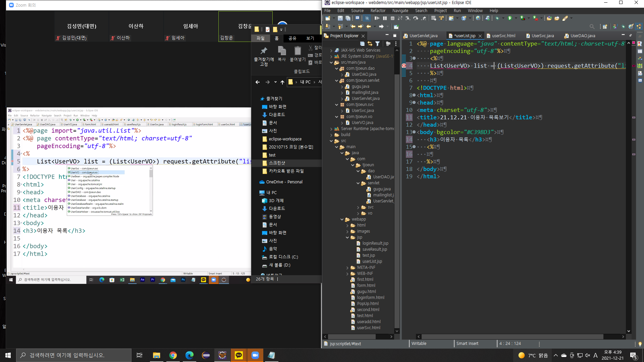The image size is (644, 362).
Task: Toggle Link with Editor in Project Explorer
Action: [x=370, y=44]
